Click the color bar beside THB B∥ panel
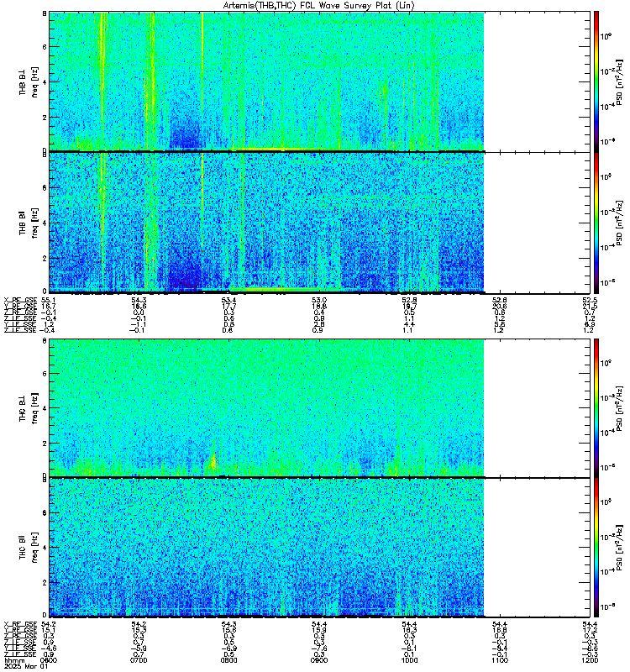Viewport: 630px width, 672px height. pyautogui.click(x=596, y=223)
